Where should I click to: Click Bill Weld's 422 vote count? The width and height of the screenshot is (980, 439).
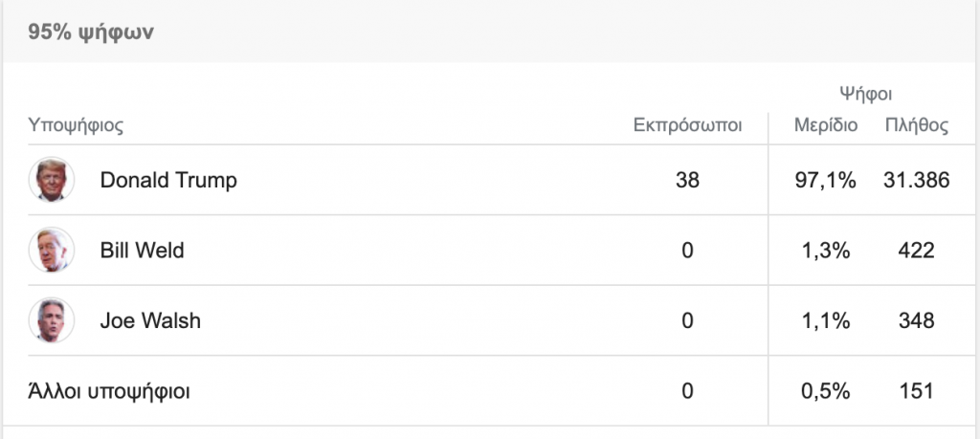[x=916, y=251]
